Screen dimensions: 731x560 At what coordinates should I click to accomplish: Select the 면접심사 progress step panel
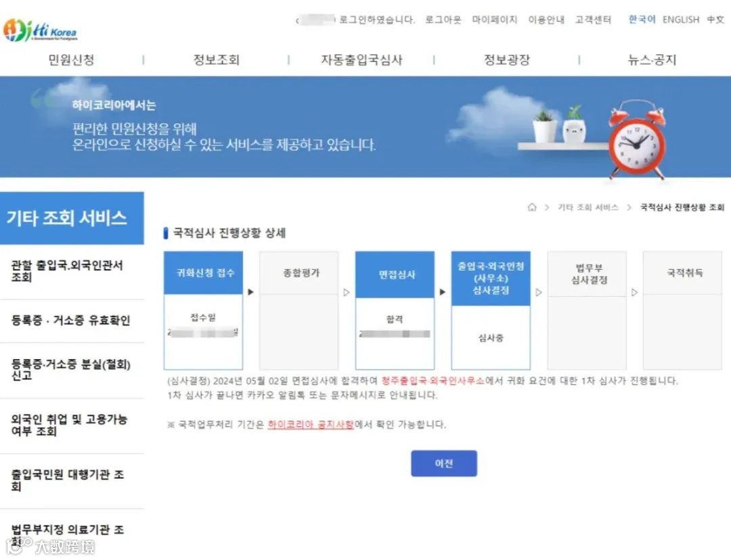pyautogui.click(x=395, y=308)
